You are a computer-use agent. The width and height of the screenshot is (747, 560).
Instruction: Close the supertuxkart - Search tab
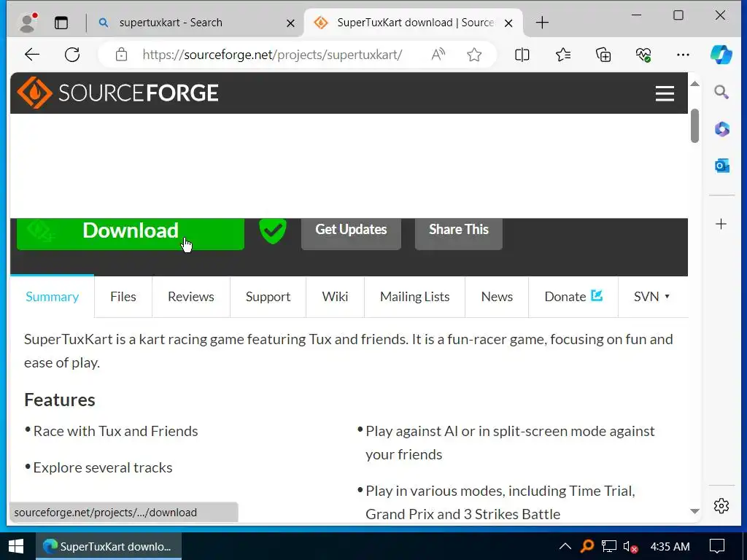(290, 23)
